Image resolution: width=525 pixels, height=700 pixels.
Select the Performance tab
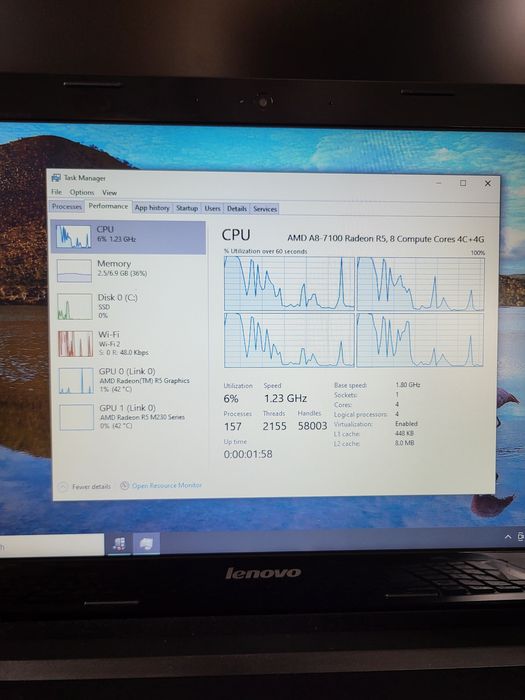(x=108, y=206)
